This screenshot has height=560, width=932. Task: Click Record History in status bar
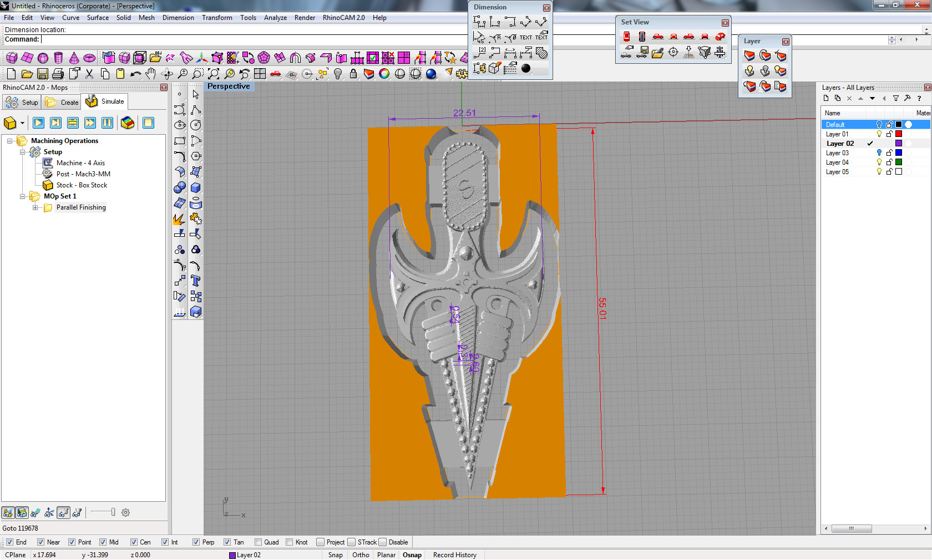point(454,555)
